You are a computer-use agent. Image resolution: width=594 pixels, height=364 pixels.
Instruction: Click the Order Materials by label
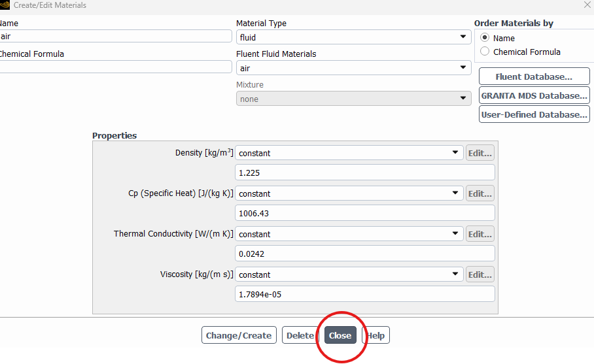[514, 23]
